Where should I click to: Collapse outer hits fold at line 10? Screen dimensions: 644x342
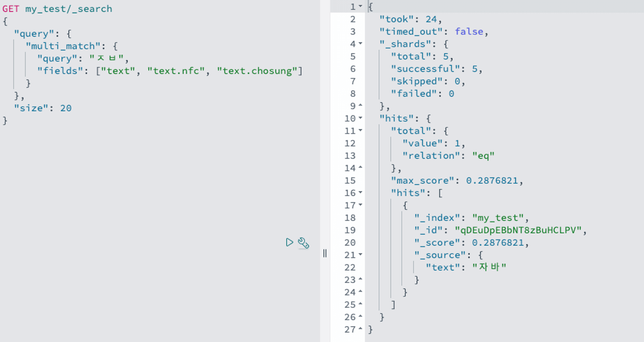(x=361, y=118)
